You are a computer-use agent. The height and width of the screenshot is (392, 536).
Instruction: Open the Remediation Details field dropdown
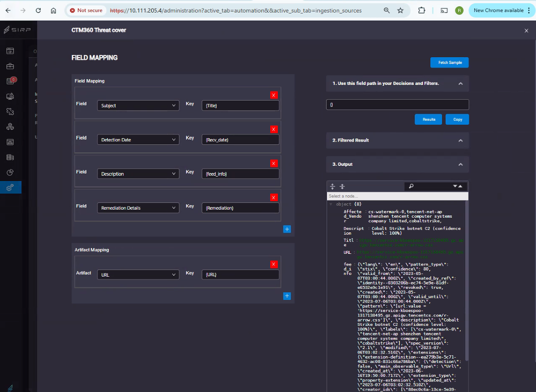pyautogui.click(x=138, y=208)
